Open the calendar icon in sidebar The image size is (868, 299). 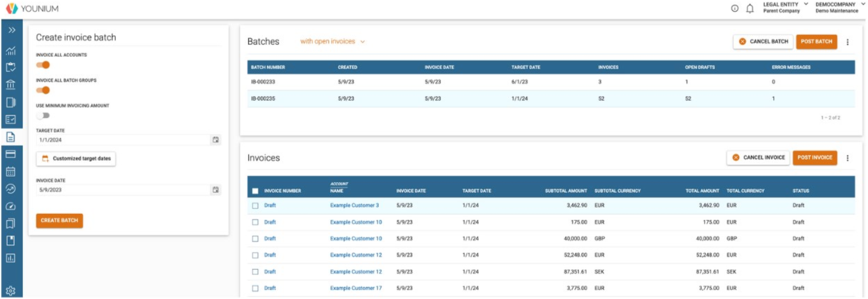(x=11, y=172)
